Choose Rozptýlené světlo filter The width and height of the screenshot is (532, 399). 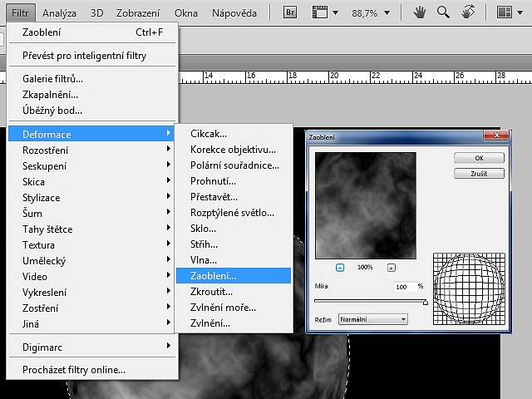tap(234, 213)
